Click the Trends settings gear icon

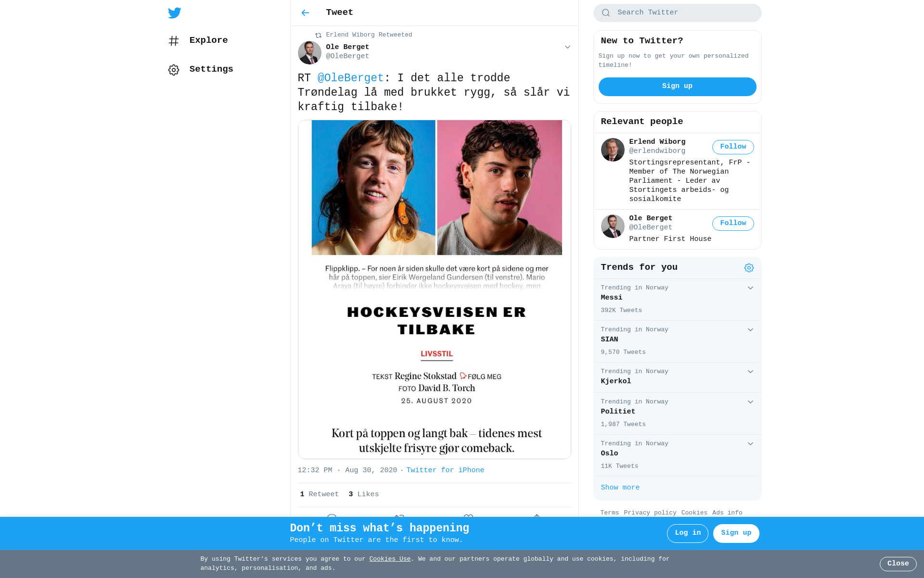click(x=749, y=268)
